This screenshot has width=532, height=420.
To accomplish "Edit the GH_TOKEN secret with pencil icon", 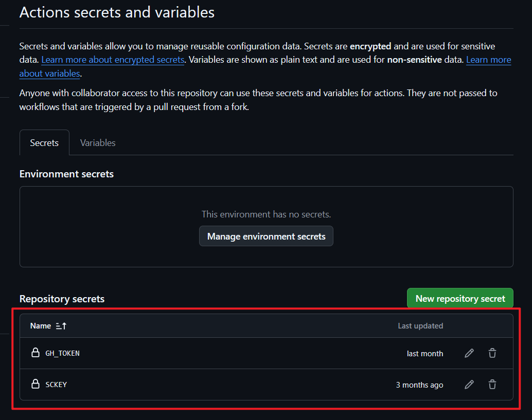I will pyautogui.click(x=469, y=353).
